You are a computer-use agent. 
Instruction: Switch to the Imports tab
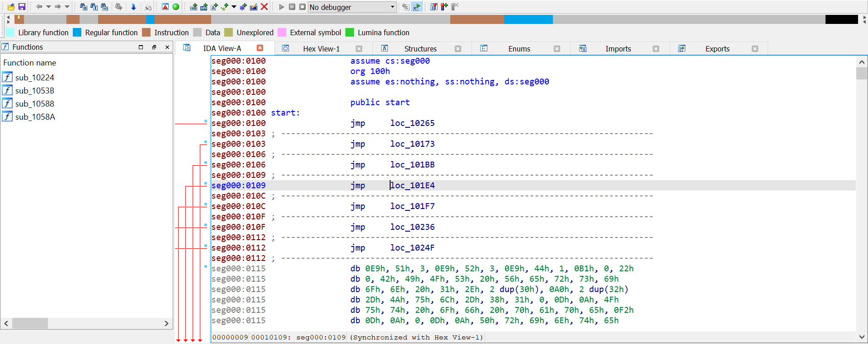(x=618, y=49)
